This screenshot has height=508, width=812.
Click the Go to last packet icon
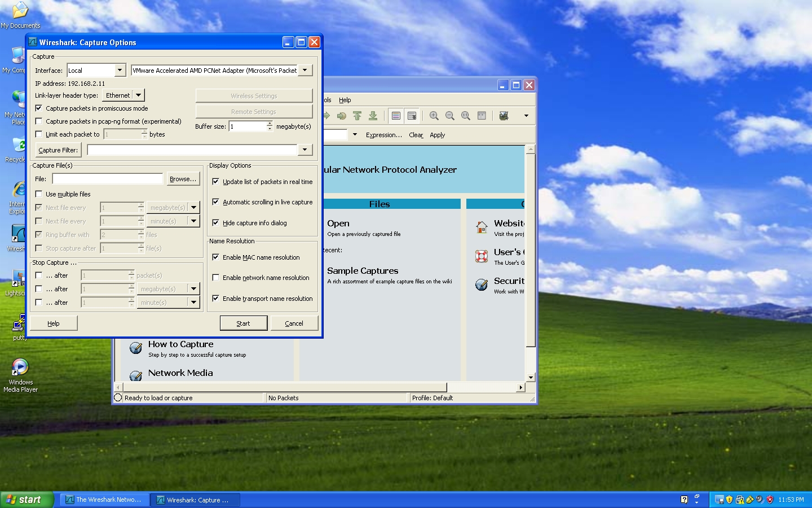(x=373, y=116)
